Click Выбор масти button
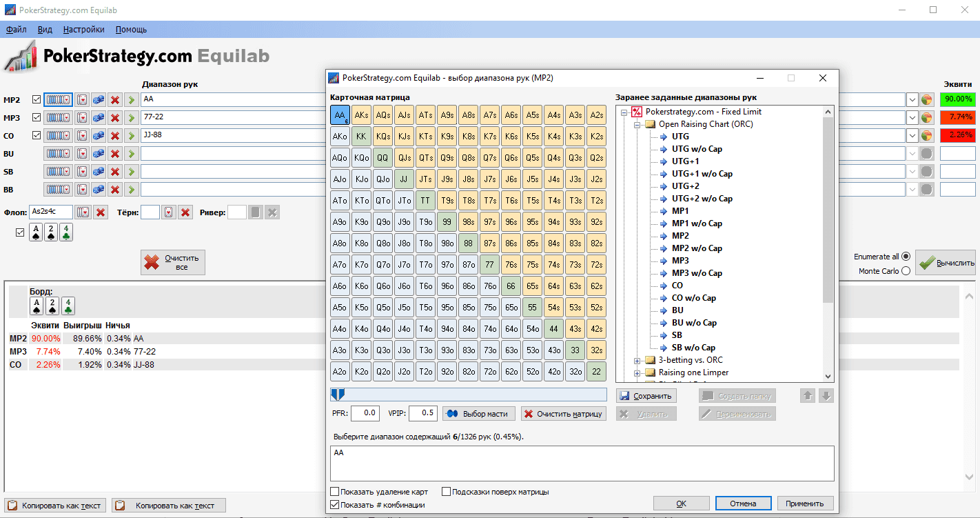 point(479,413)
